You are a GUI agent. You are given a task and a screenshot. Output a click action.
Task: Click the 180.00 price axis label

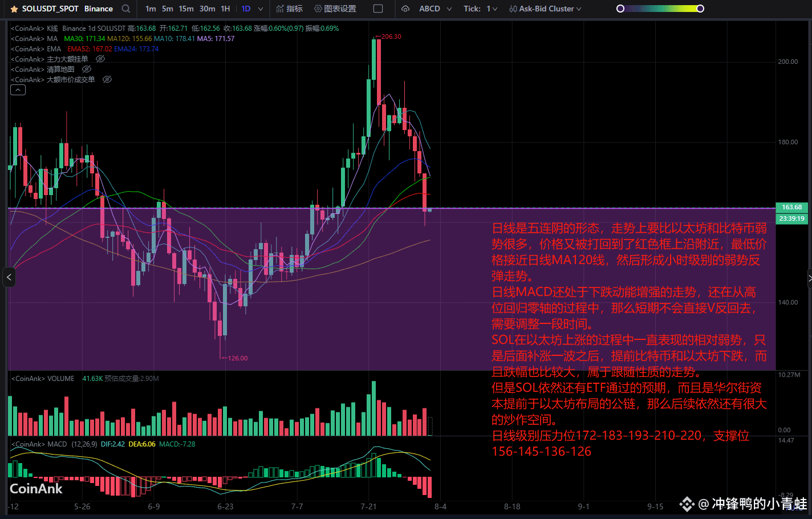point(788,142)
